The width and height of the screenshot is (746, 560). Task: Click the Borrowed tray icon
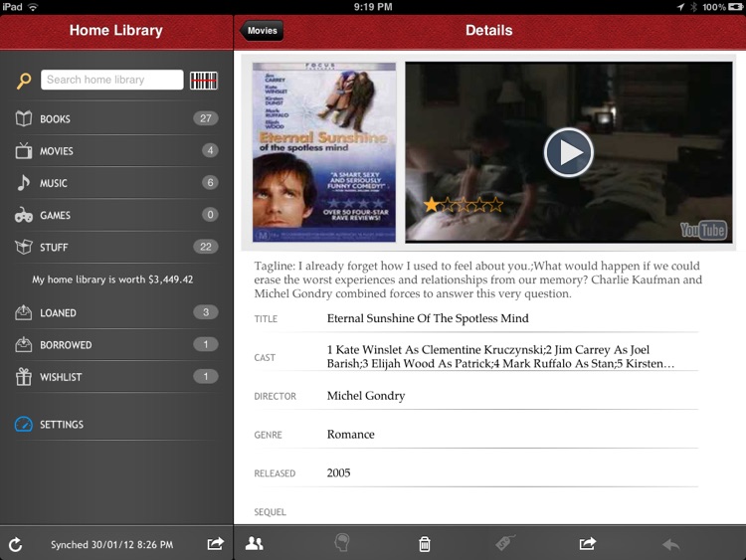click(x=23, y=344)
